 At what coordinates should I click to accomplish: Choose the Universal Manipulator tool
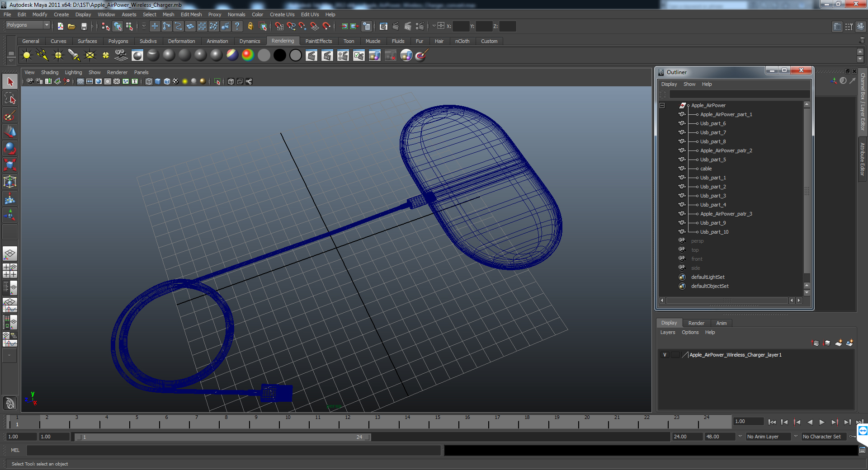(10, 182)
